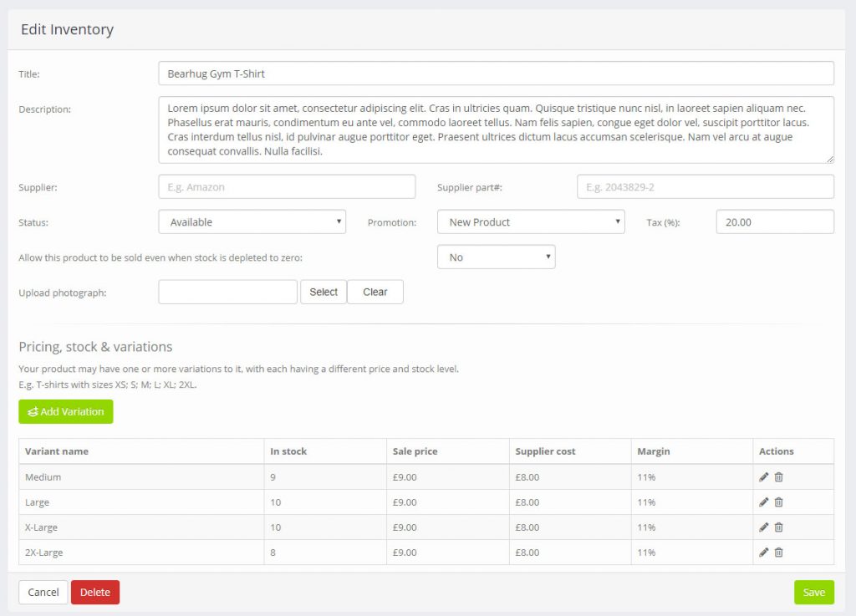Open the edit pencil for the Large variant

(x=763, y=501)
